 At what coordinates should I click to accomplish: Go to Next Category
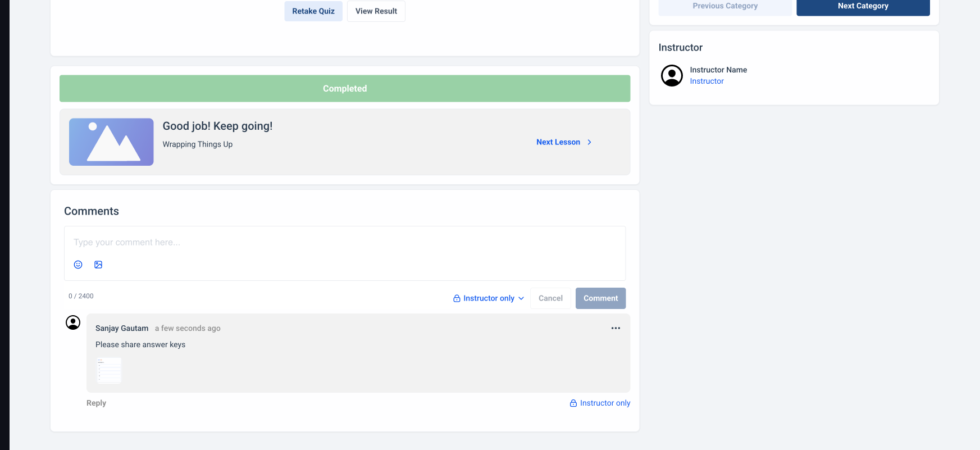pyautogui.click(x=863, y=6)
